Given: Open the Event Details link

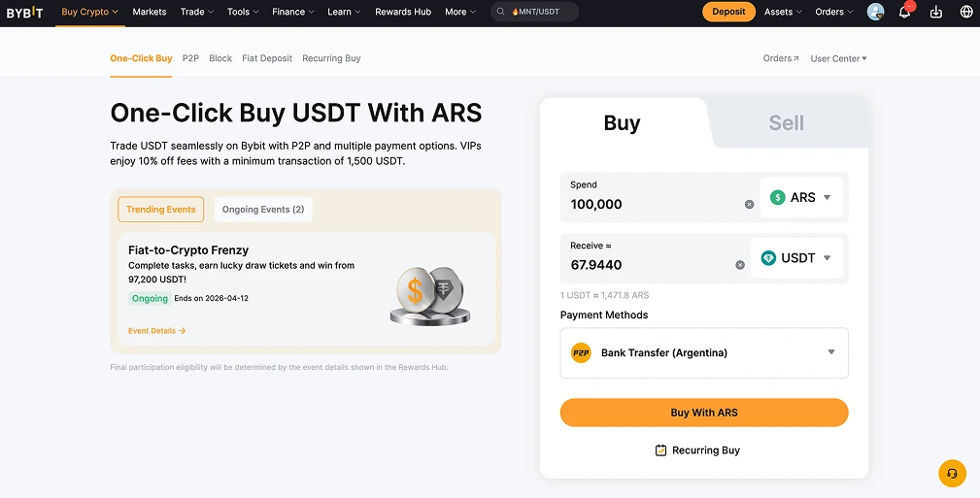Looking at the screenshot, I should pos(157,331).
